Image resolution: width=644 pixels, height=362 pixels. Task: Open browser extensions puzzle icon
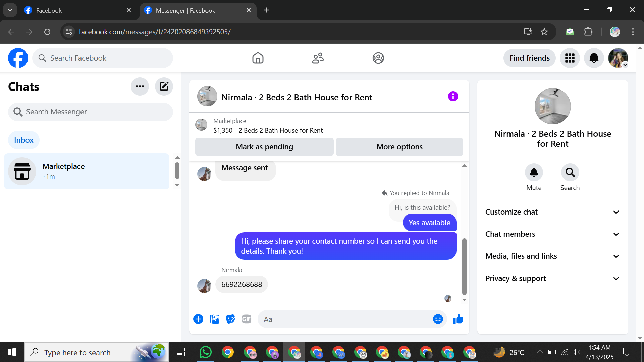pos(588,32)
